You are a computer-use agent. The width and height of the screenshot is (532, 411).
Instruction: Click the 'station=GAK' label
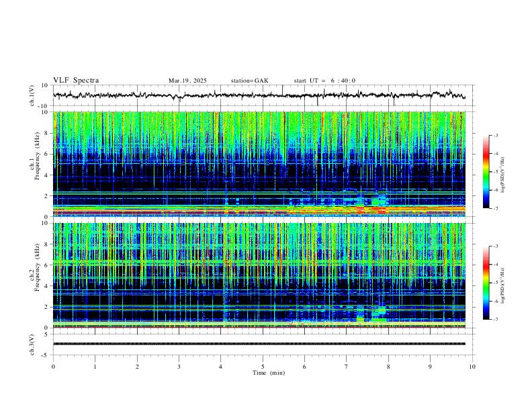250,81
